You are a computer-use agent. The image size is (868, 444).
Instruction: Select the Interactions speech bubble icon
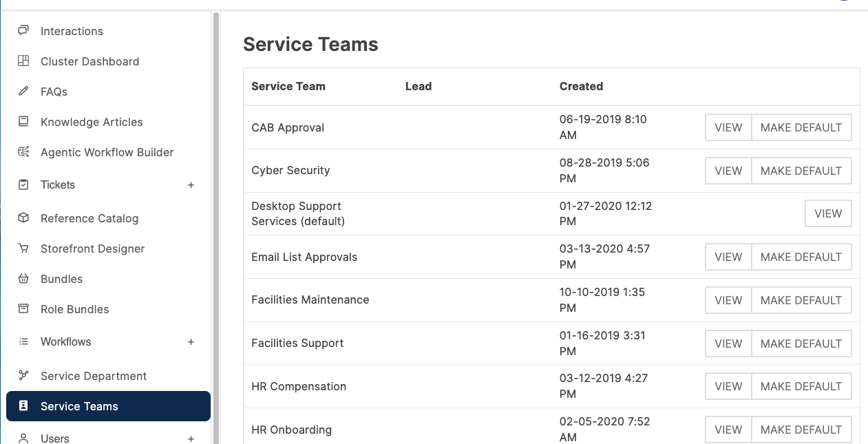pyautogui.click(x=23, y=31)
